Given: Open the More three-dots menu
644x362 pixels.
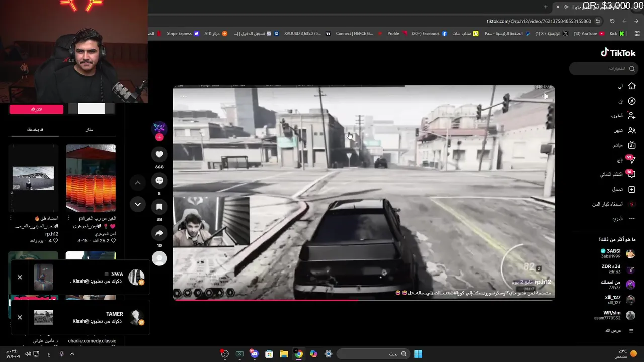Looking at the screenshot, I should 632,219.
